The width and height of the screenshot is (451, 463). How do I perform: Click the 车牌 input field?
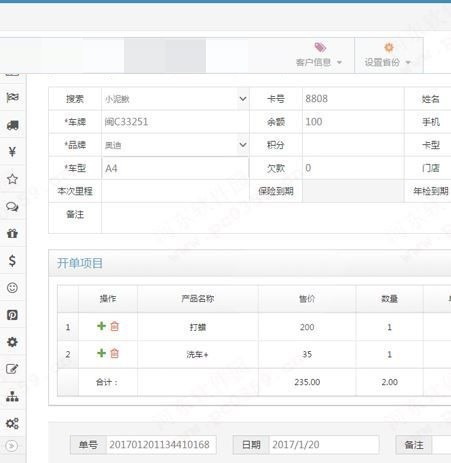tap(175, 122)
